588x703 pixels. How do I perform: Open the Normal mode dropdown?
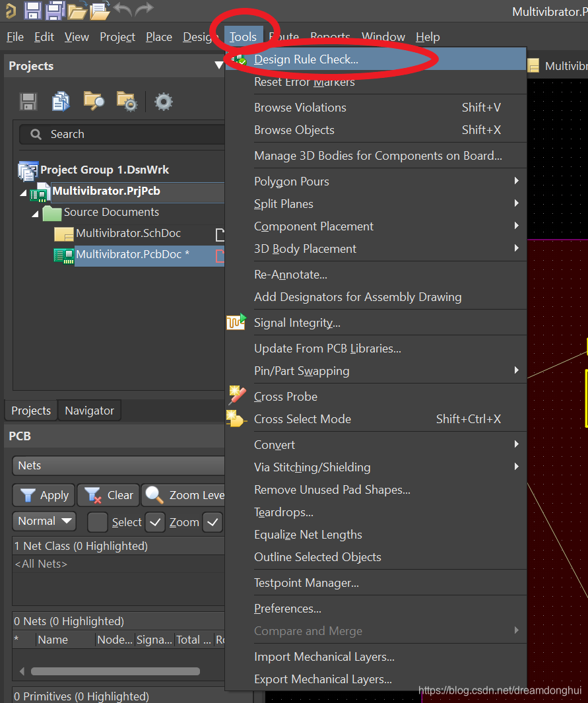coord(44,521)
